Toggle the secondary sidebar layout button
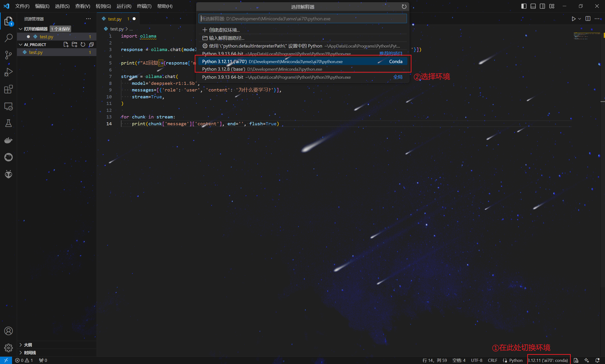The image size is (605, 364). point(542,6)
